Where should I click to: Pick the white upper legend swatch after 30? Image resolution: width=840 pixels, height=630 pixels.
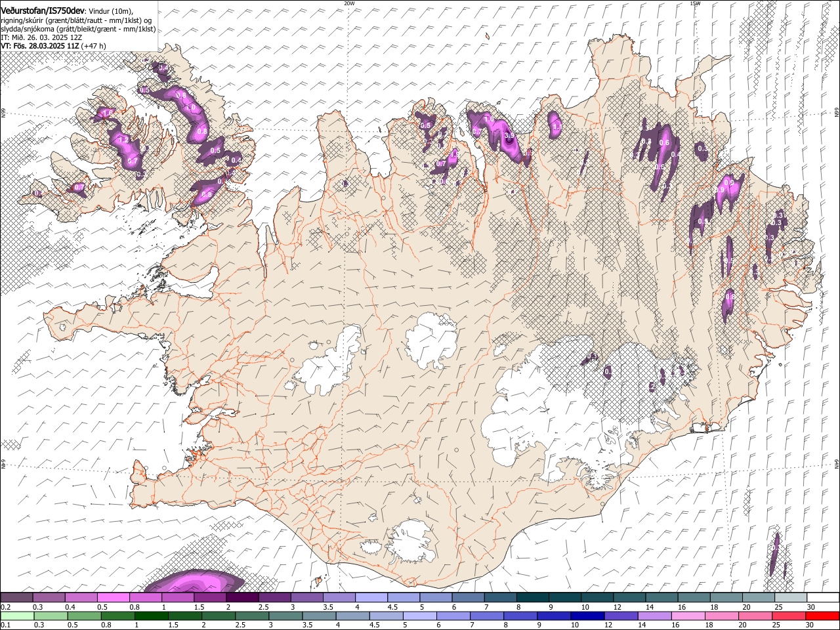(824, 597)
